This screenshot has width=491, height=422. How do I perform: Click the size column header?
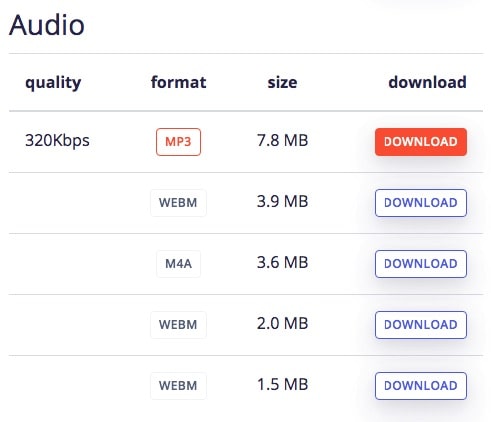[282, 83]
